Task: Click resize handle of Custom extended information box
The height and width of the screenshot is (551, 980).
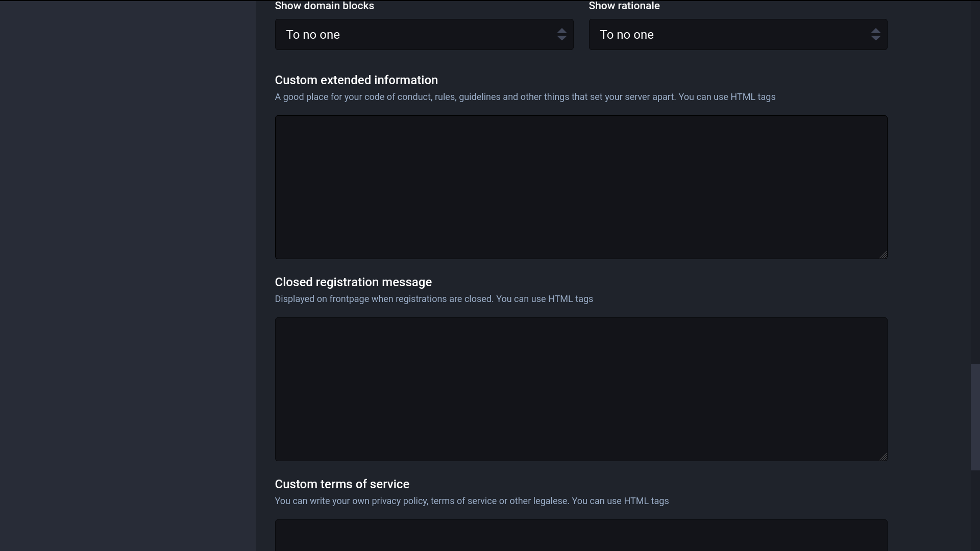Action: tap(883, 255)
